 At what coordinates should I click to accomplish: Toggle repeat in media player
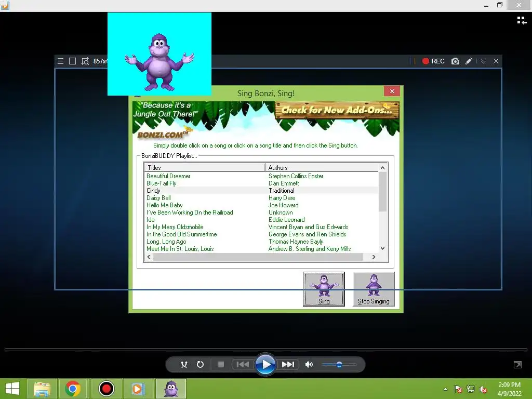tap(200, 364)
